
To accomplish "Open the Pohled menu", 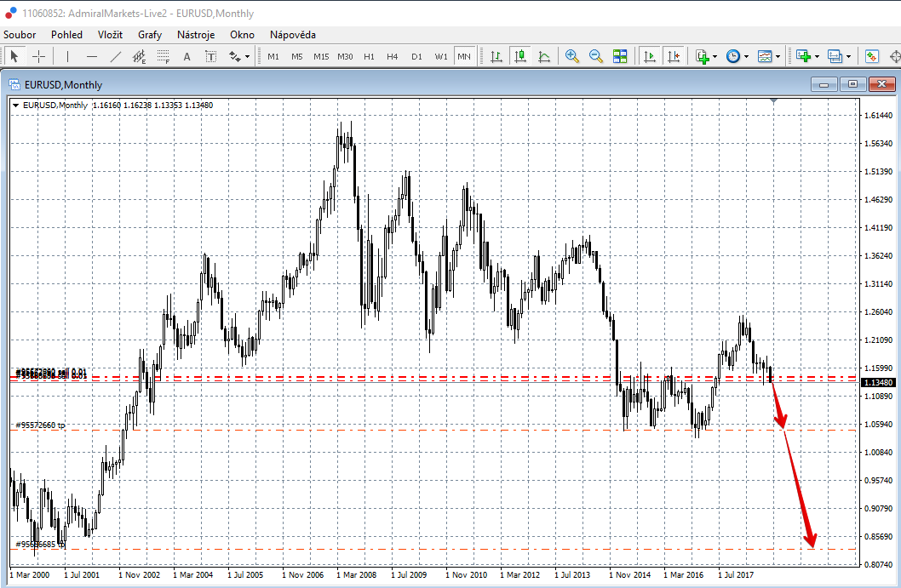I will point(66,34).
